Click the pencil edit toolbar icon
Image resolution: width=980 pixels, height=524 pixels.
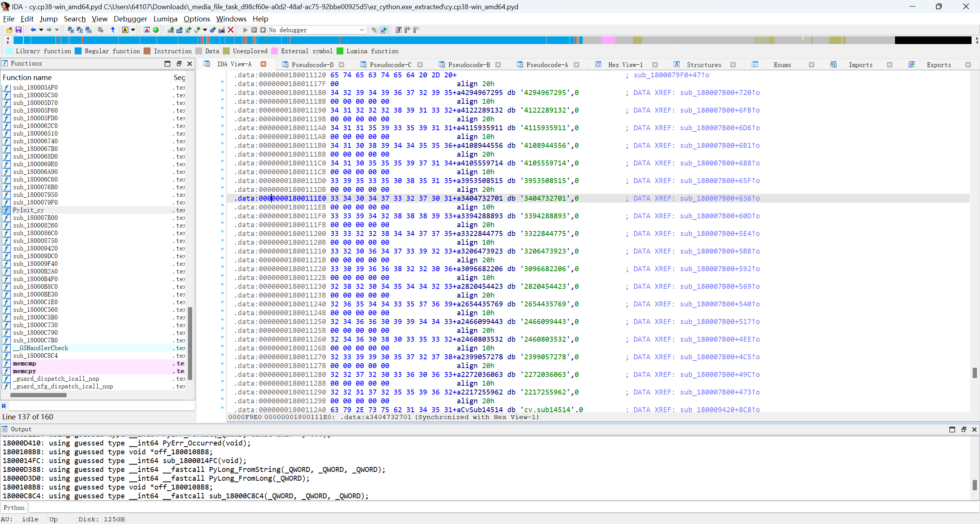(222, 30)
